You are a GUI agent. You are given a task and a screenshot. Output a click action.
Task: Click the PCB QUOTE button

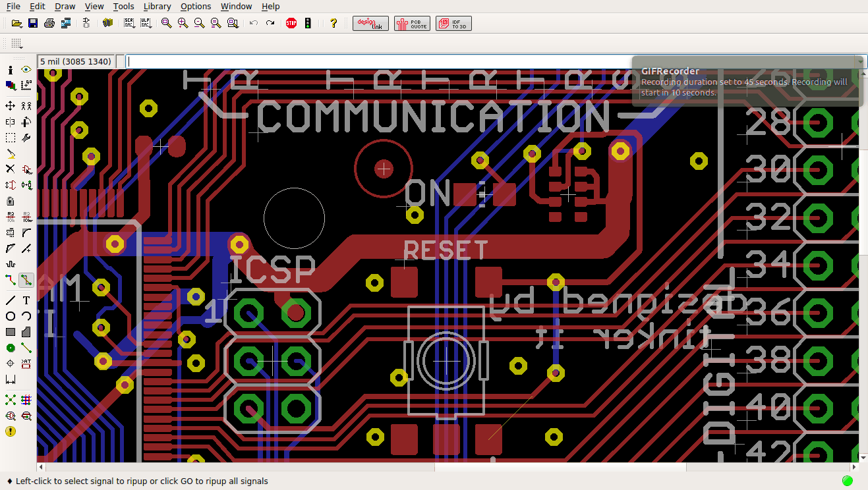coord(412,23)
